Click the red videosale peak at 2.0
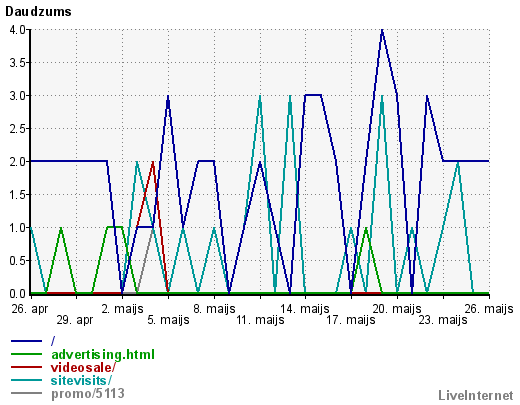Image resolution: width=520 pixels, height=405 pixels. tap(153, 162)
